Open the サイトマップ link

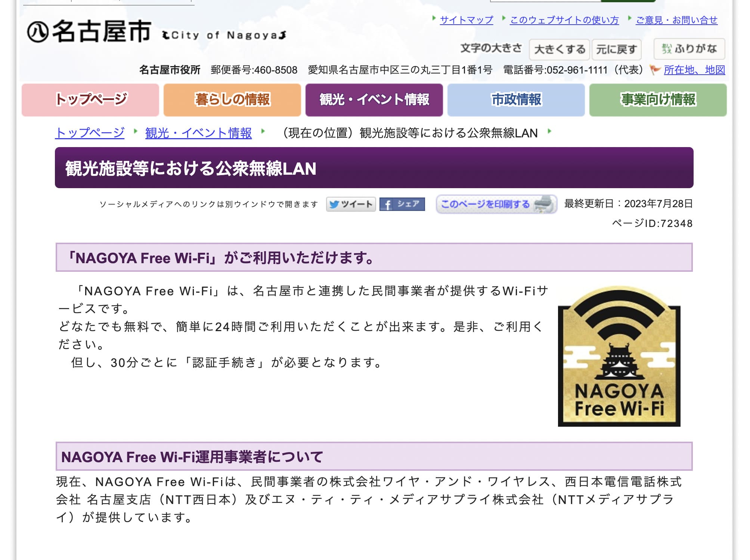click(467, 20)
